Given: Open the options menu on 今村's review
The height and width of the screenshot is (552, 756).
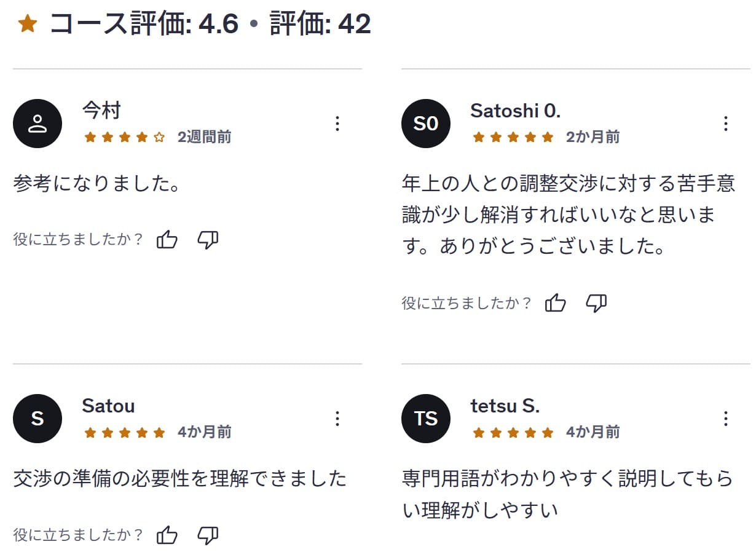Looking at the screenshot, I should coord(337,124).
